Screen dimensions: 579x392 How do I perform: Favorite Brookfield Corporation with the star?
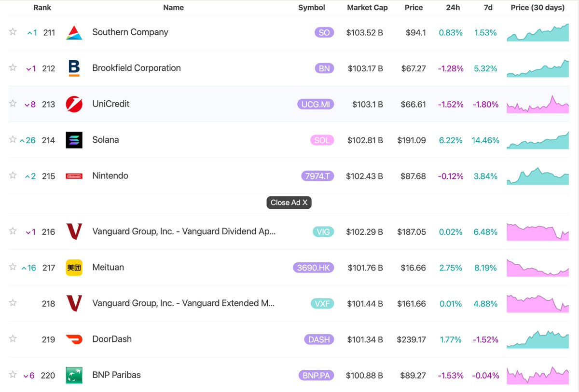click(13, 68)
